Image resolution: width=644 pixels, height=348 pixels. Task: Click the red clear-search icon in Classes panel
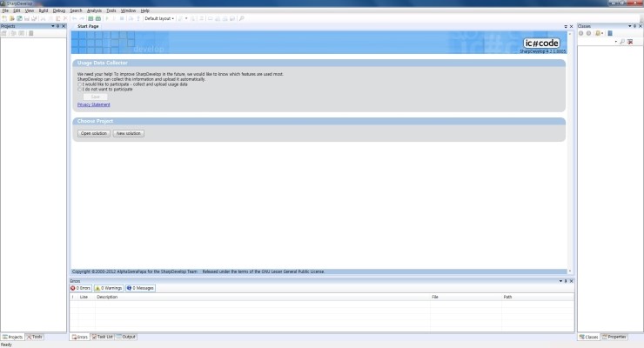coord(630,42)
